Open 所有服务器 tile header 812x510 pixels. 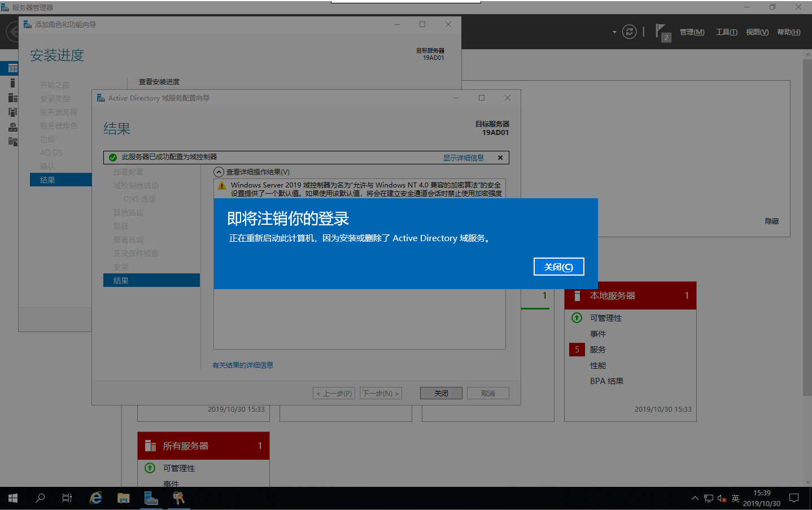coord(203,446)
